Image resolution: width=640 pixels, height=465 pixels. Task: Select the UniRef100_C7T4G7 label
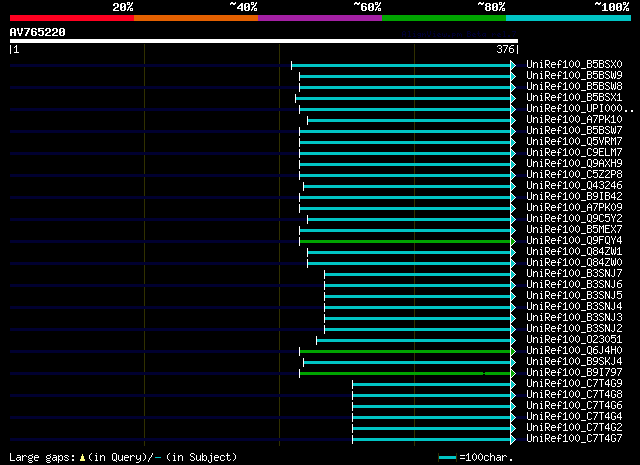[x=574, y=438]
